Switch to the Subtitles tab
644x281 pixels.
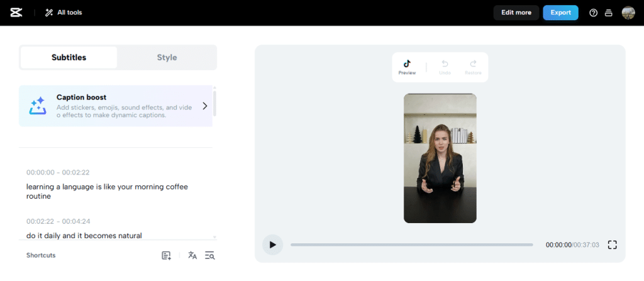(69, 57)
